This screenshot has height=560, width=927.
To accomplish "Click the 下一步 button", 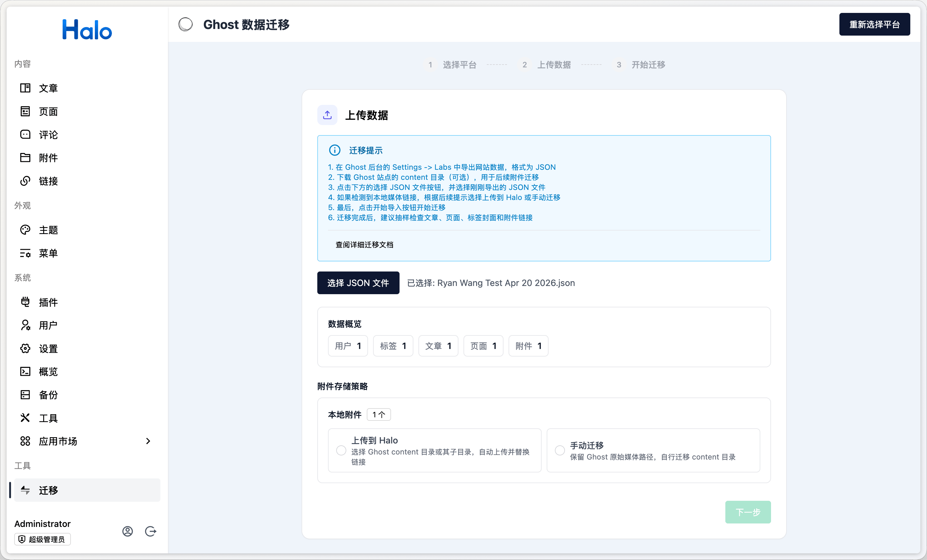I will click(747, 512).
